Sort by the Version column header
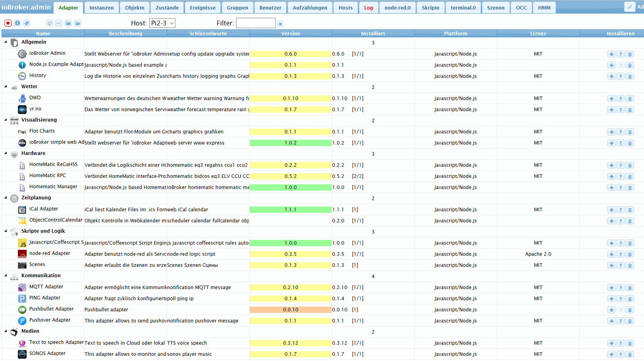 coord(290,34)
